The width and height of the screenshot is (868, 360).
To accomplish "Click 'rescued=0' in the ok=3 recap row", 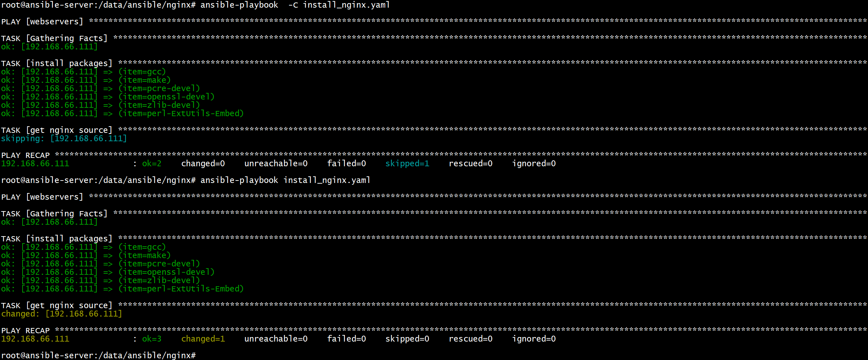I will click(x=471, y=339).
